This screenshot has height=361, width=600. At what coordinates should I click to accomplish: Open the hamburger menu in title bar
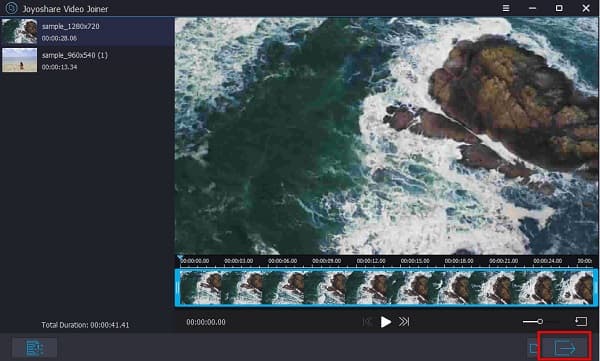tap(506, 8)
